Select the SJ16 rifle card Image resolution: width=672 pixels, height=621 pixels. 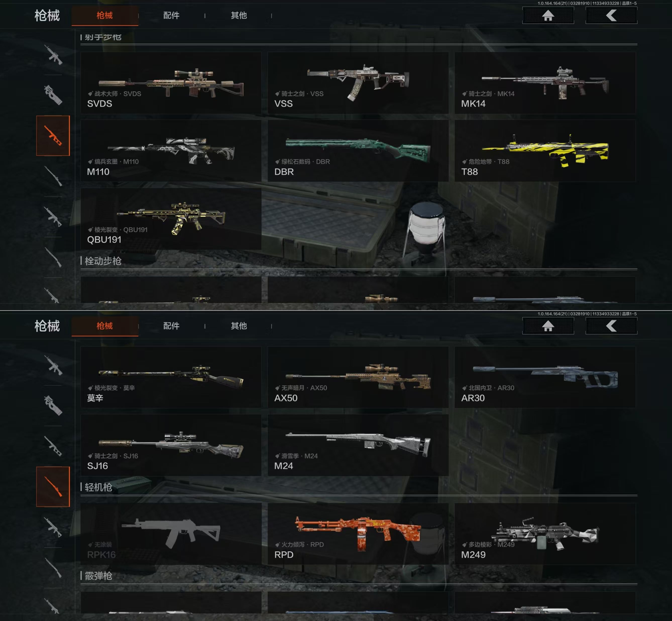point(171,445)
